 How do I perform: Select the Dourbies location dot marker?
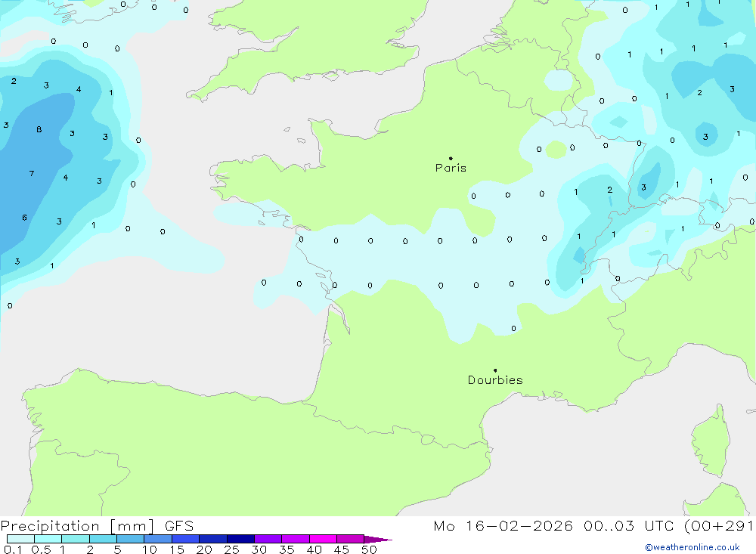coord(495,370)
